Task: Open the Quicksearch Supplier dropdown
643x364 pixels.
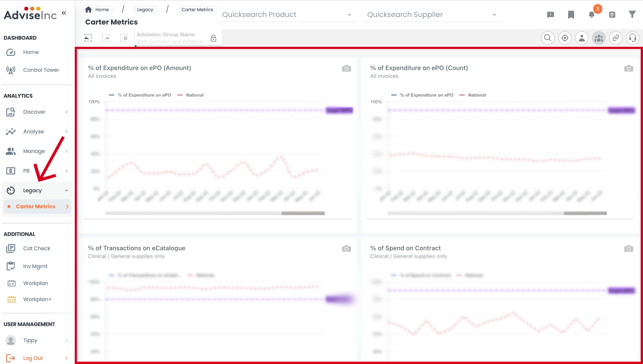Action: [x=432, y=14]
